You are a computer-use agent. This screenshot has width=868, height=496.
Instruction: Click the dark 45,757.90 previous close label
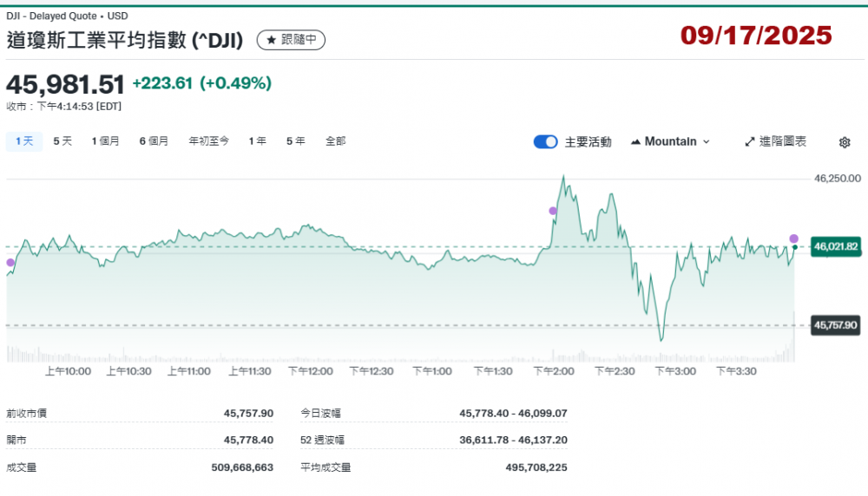pyautogui.click(x=835, y=325)
